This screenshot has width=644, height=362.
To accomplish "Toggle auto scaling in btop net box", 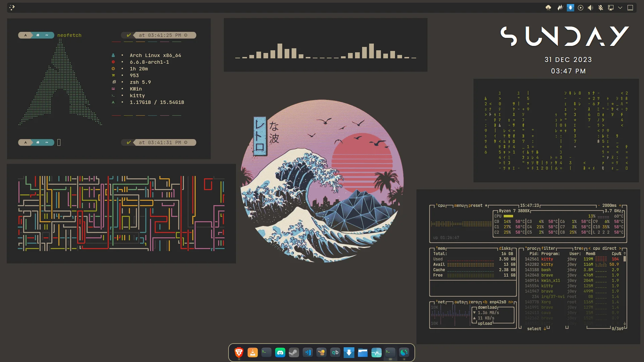I will (x=459, y=302).
